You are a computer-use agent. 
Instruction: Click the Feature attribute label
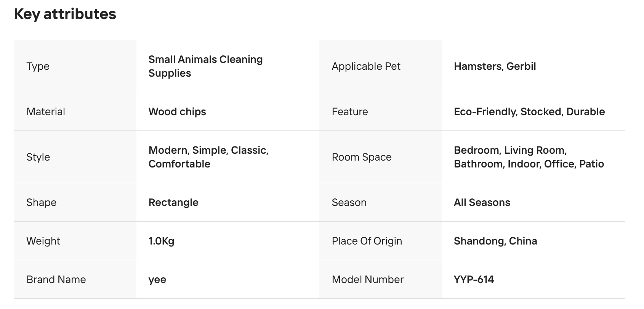[350, 111]
